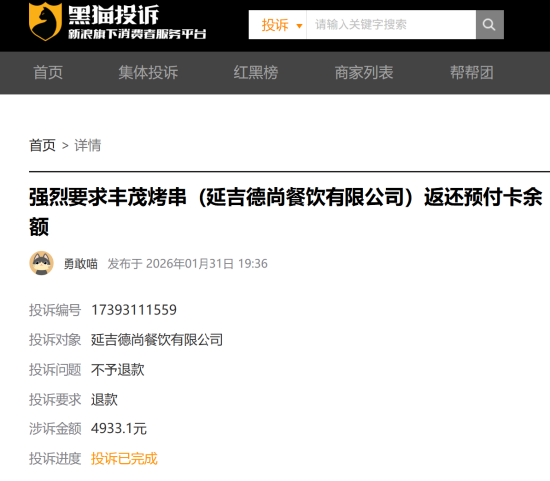The image size is (550, 481).
Task: Click the 投诉编号 label
Action: tap(55, 310)
